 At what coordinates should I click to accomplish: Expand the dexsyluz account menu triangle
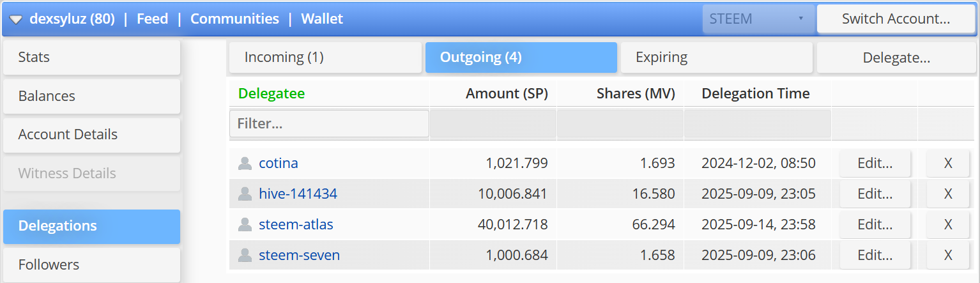[16, 19]
